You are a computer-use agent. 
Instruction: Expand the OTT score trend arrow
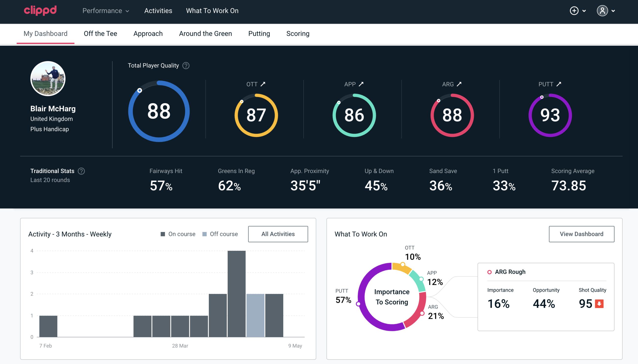(x=263, y=84)
